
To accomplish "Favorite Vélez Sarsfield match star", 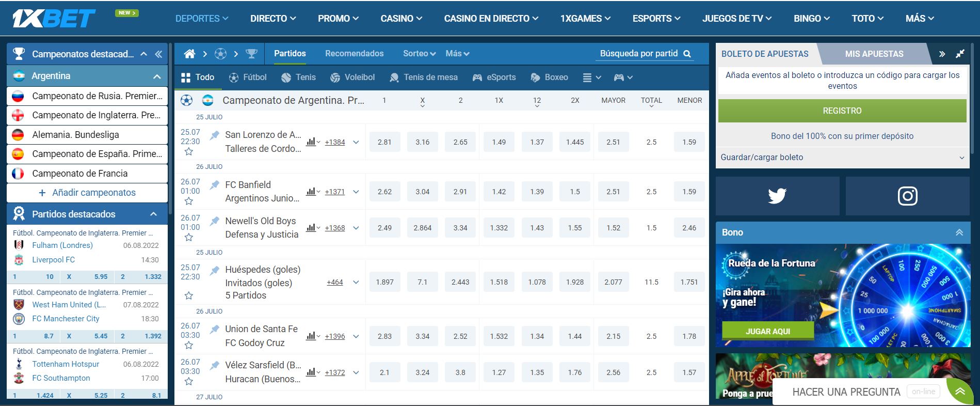I will coord(189,381).
